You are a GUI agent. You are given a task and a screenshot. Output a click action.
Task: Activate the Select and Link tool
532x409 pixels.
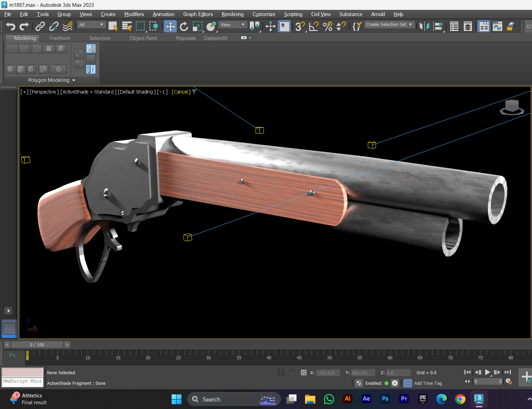[40, 26]
